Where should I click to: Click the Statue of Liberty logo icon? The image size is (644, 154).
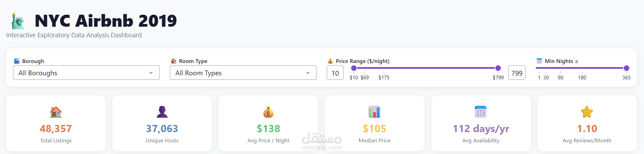(x=18, y=21)
